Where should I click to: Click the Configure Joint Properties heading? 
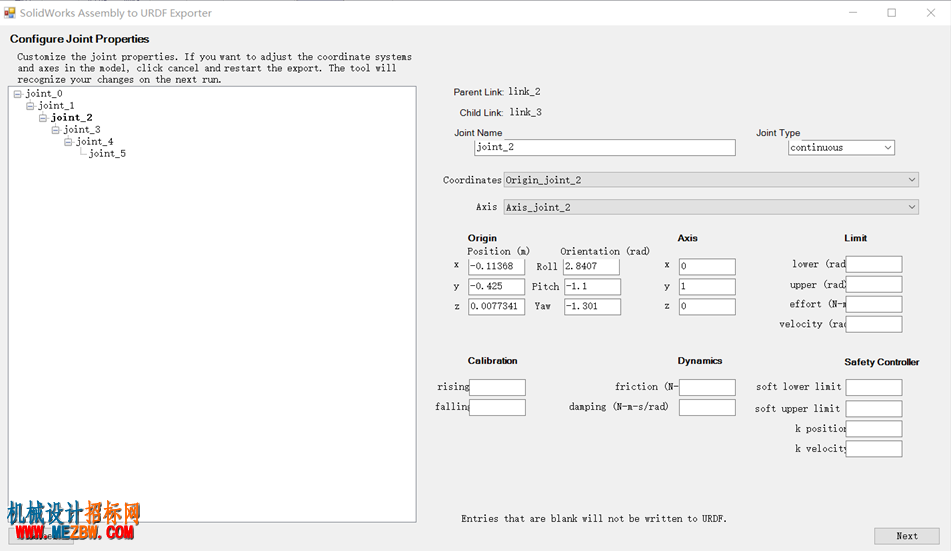tap(79, 39)
